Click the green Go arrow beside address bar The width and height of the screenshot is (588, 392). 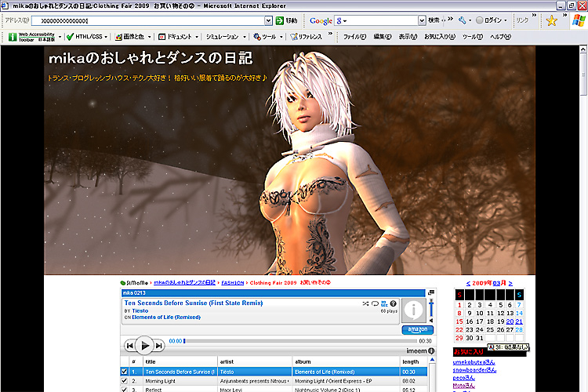tap(280, 20)
